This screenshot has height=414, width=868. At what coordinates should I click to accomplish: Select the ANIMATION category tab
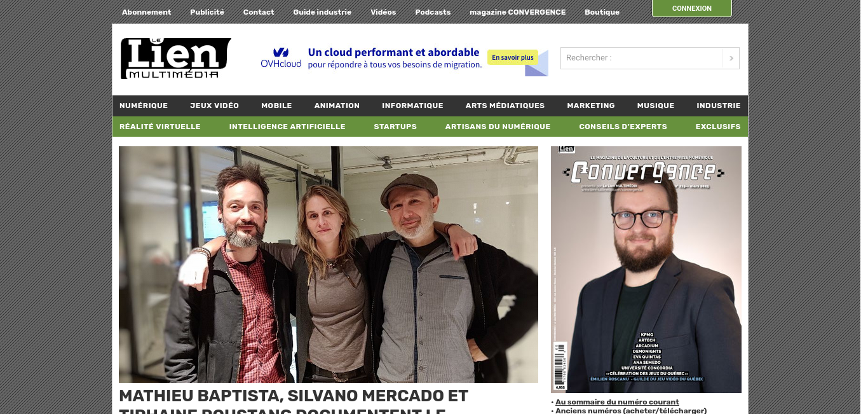pos(337,106)
